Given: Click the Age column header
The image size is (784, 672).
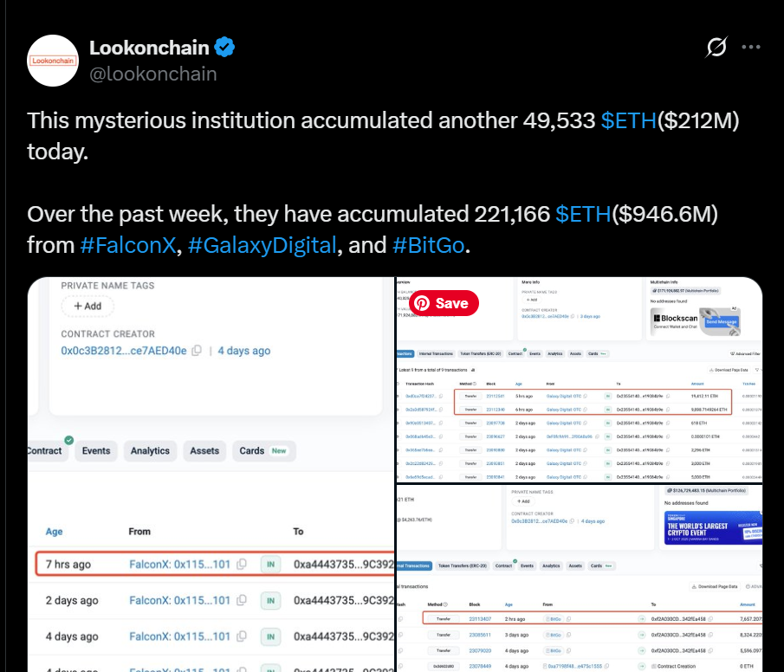Looking at the screenshot, I should coord(54,532).
